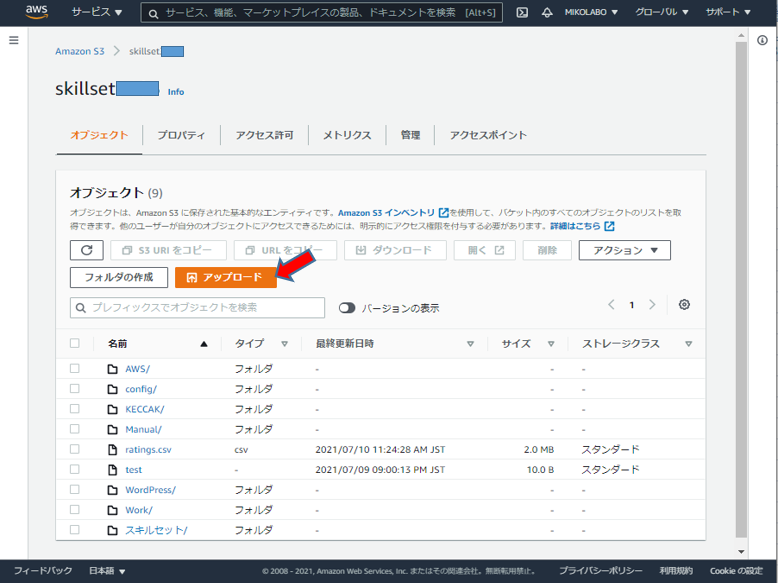Go to previous page arrow

(x=612, y=304)
